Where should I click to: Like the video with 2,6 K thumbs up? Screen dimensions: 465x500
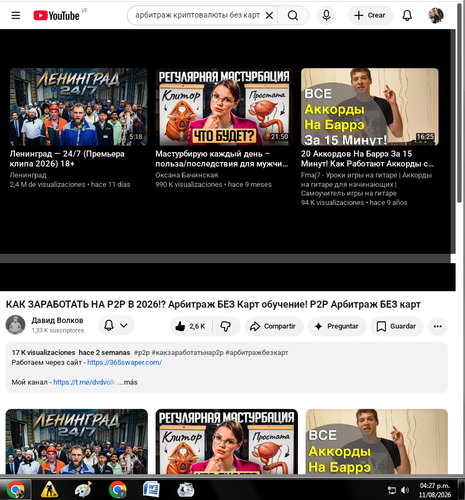pyautogui.click(x=191, y=326)
